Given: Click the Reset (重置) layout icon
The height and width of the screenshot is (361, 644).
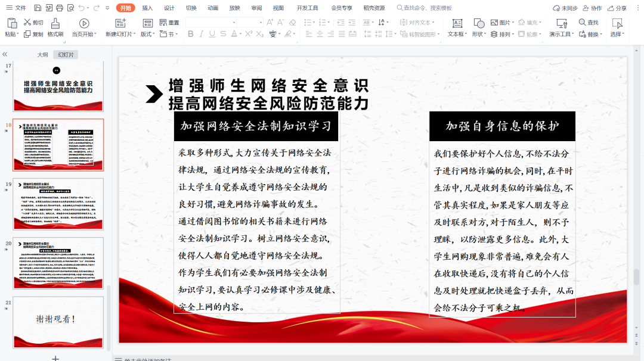Looking at the screenshot, I should click(x=169, y=23).
